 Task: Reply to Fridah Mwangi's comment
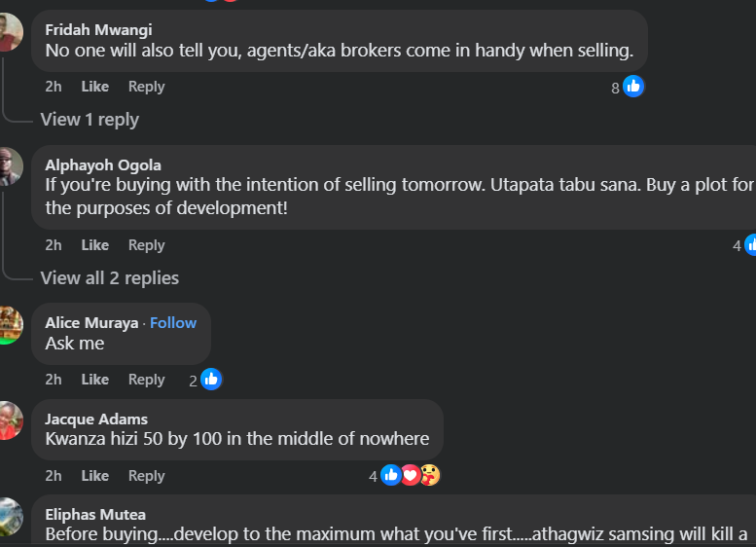pos(146,87)
